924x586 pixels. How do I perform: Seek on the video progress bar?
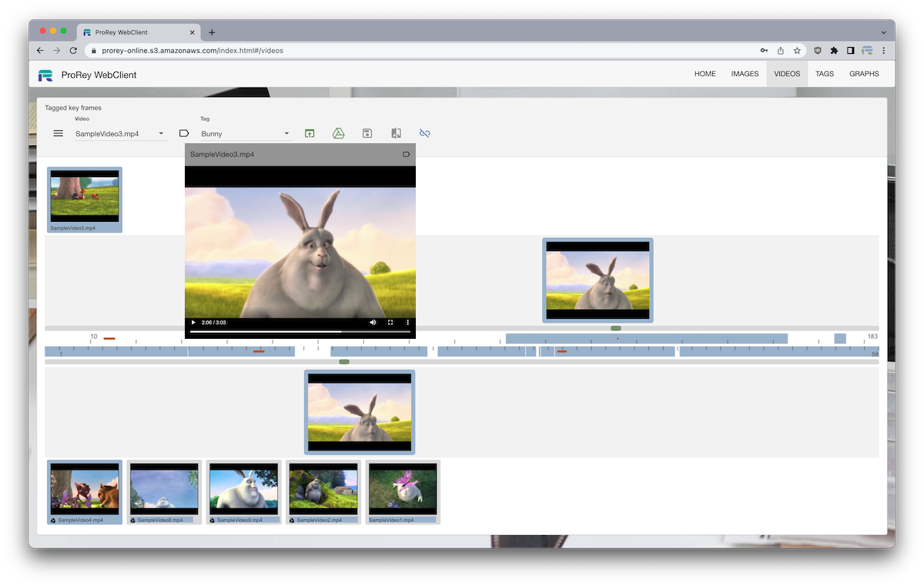click(x=300, y=332)
